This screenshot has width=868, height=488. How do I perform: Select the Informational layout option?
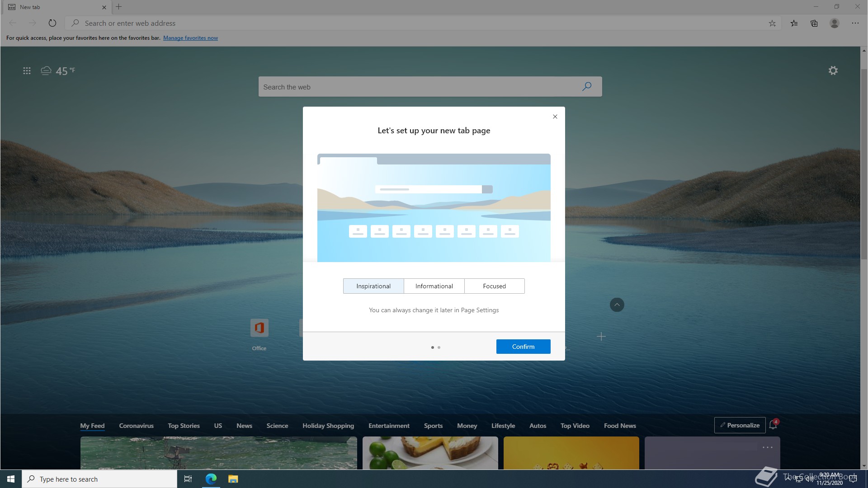[x=434, y=286]
